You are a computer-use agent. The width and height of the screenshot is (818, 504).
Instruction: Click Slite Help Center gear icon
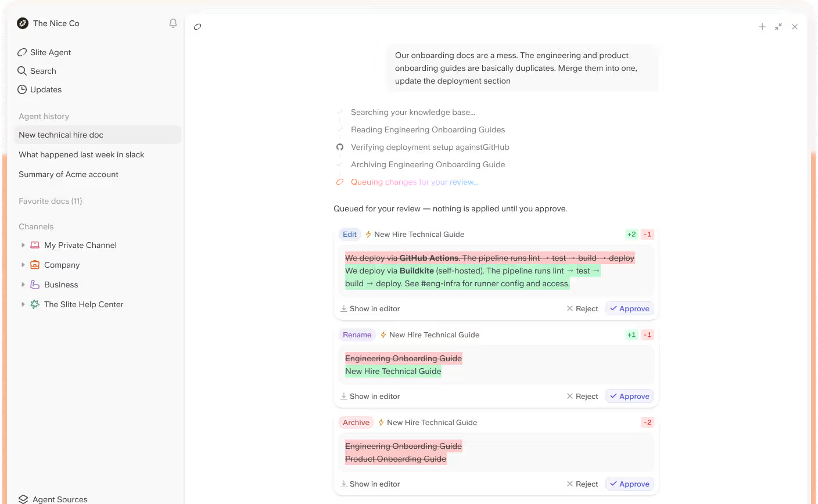[x=35, y=304]
